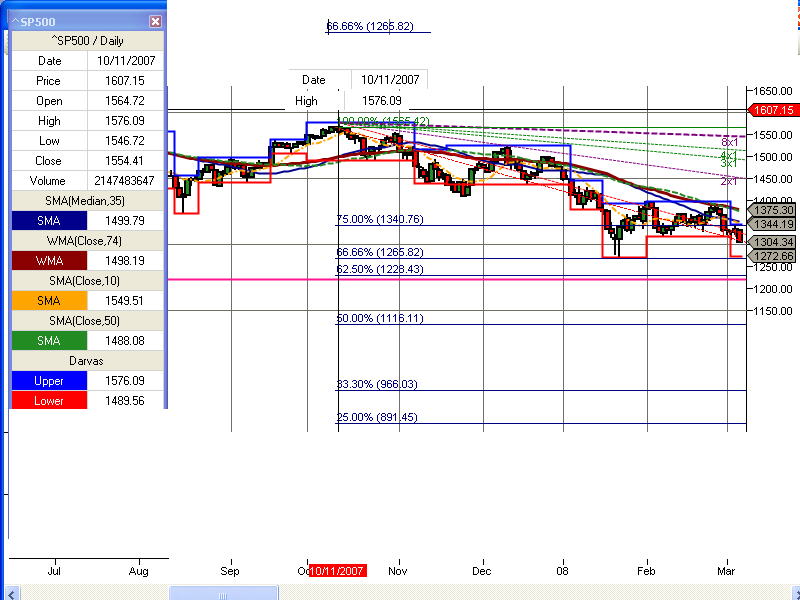Click the red 10/11/2007 date axis marker
Image resolution: width=800 pixels, height=600 pixels.
[x=337, y=571]
